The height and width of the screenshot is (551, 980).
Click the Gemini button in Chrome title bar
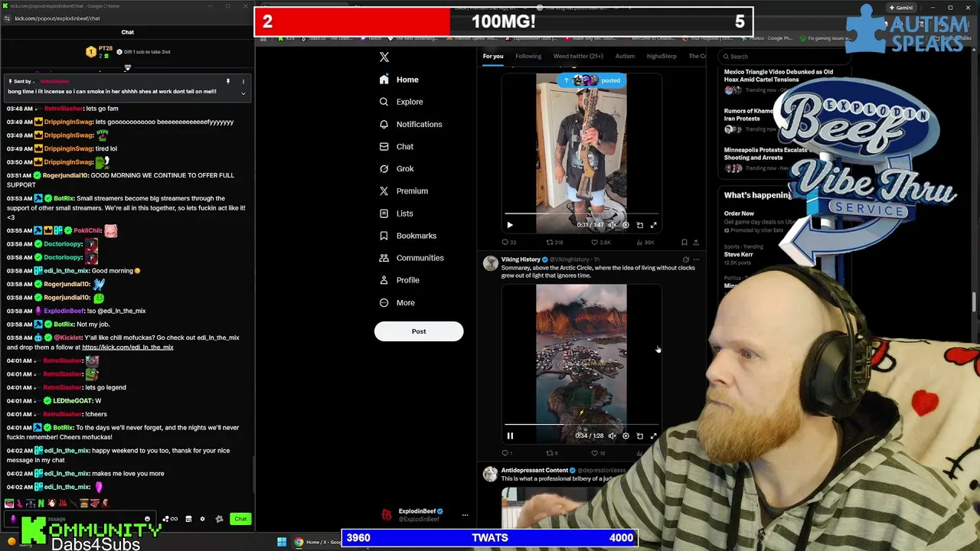click(900, 8)
